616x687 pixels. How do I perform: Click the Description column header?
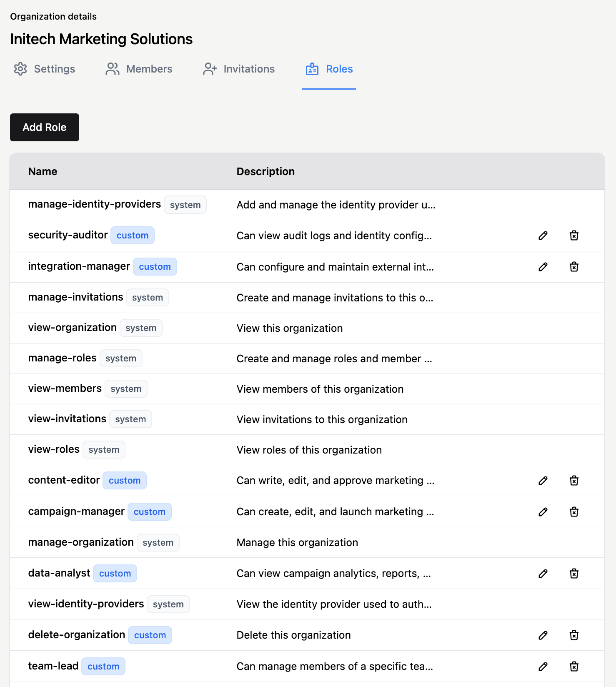tap(265, 171)
